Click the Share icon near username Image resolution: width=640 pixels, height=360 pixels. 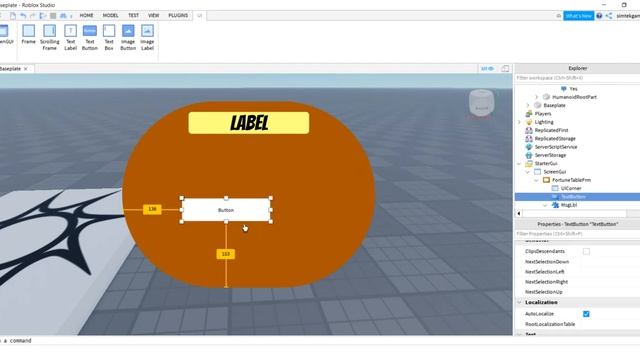(x=609, y=16)
